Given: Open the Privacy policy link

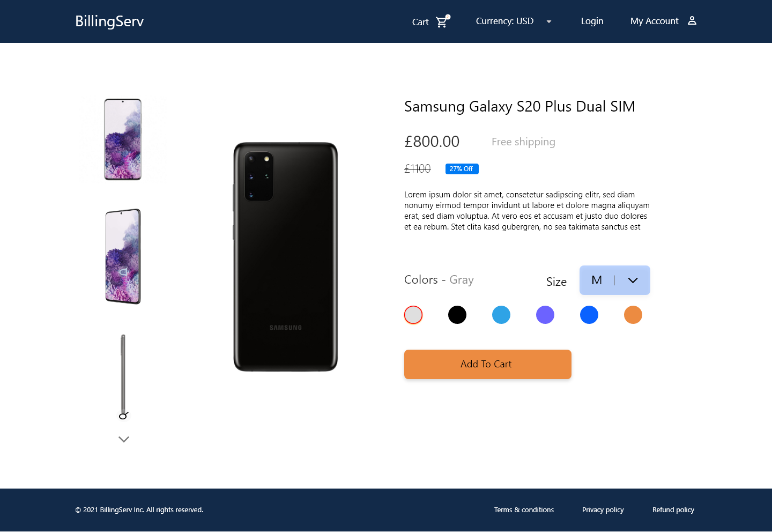Looking at the screenshot, I should coord(603,510).
